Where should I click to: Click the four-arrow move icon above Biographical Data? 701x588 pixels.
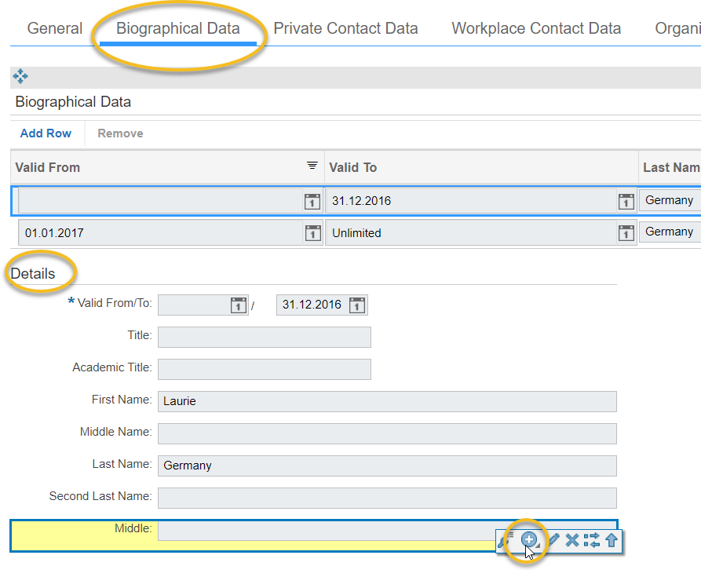pos(20,77)
